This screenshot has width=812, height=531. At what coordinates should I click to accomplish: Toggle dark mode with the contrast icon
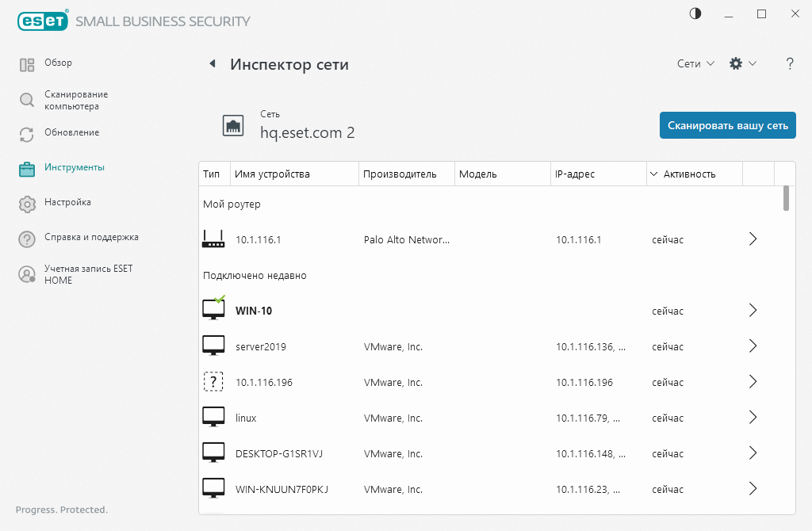click(x=695, y=13)
